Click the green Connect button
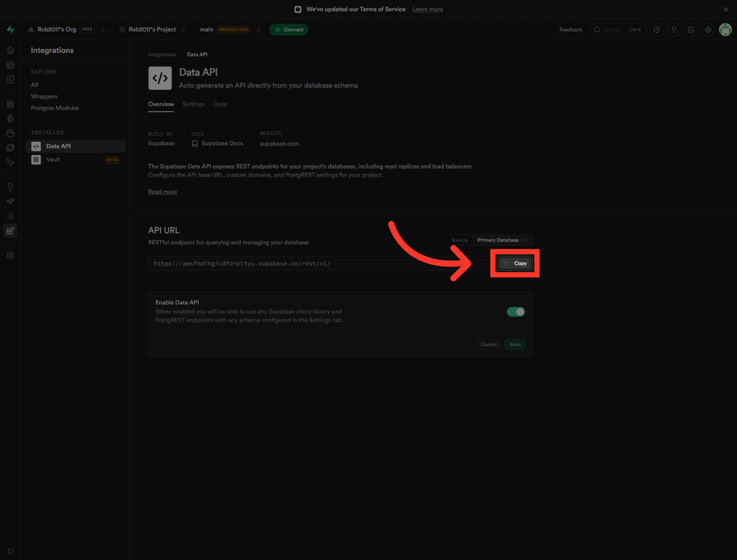Viewport: 737px width, 560px height. click(289, 30)
